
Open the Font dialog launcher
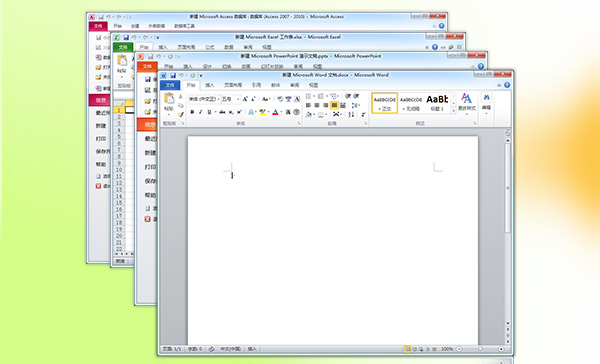coord(299,124)
